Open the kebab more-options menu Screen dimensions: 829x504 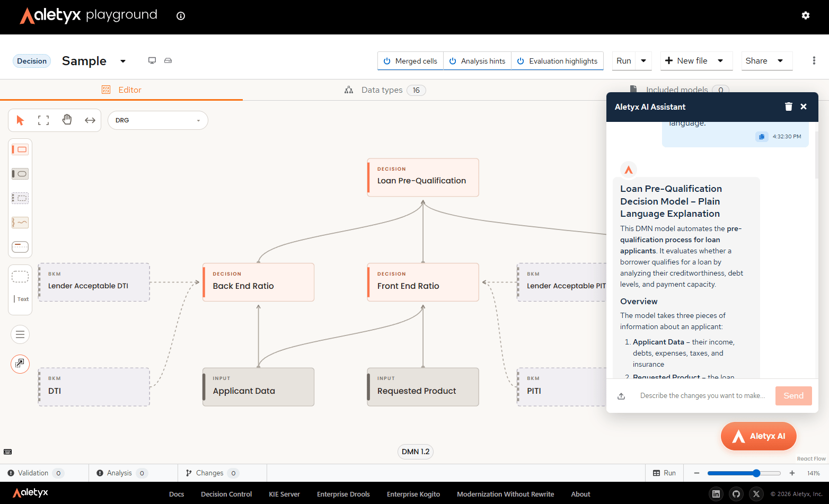pyautogui.click(x=814, y=60)
